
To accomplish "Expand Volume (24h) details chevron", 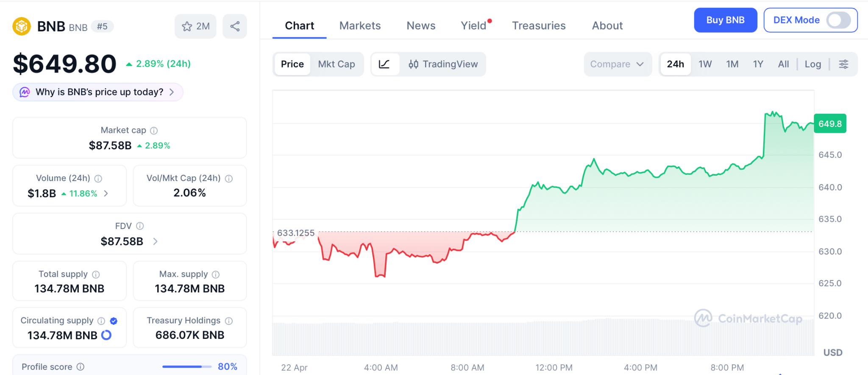I will [106, 193].
